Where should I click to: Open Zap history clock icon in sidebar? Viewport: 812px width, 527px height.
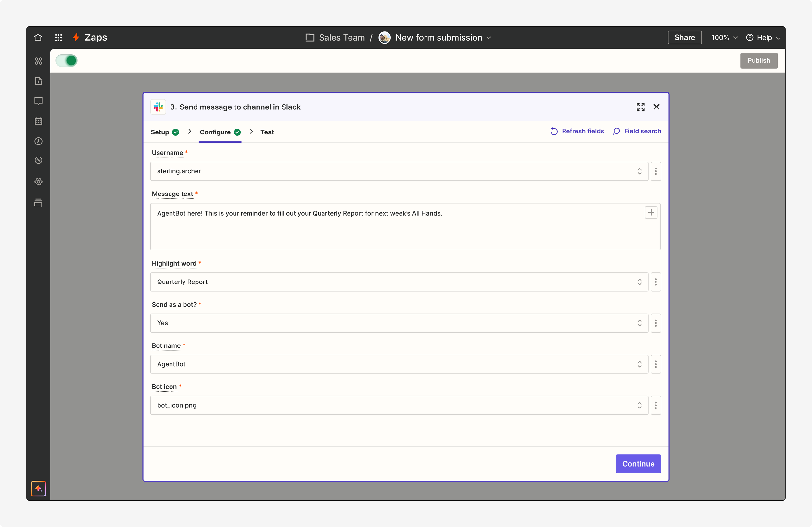pos(38,141)
